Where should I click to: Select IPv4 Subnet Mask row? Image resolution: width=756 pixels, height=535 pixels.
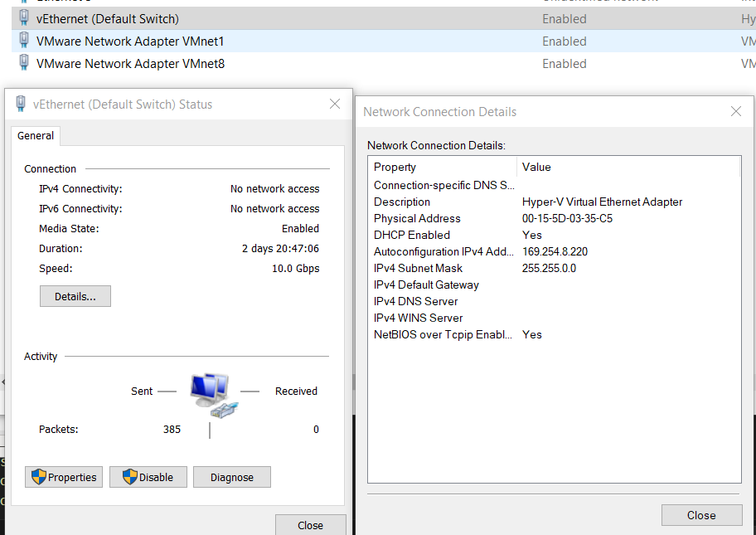555,268
